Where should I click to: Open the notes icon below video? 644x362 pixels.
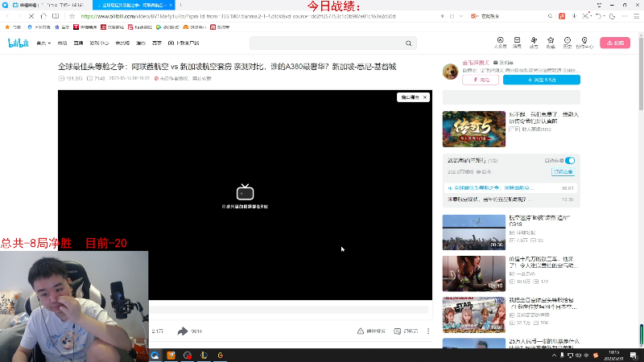pyautogui.click(x=397, y=331)
